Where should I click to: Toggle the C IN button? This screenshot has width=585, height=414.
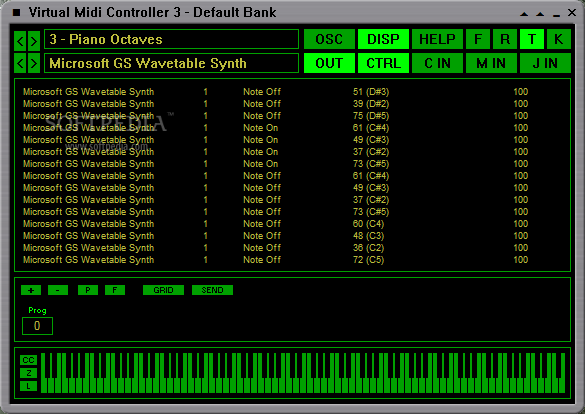tap(437, 63)
